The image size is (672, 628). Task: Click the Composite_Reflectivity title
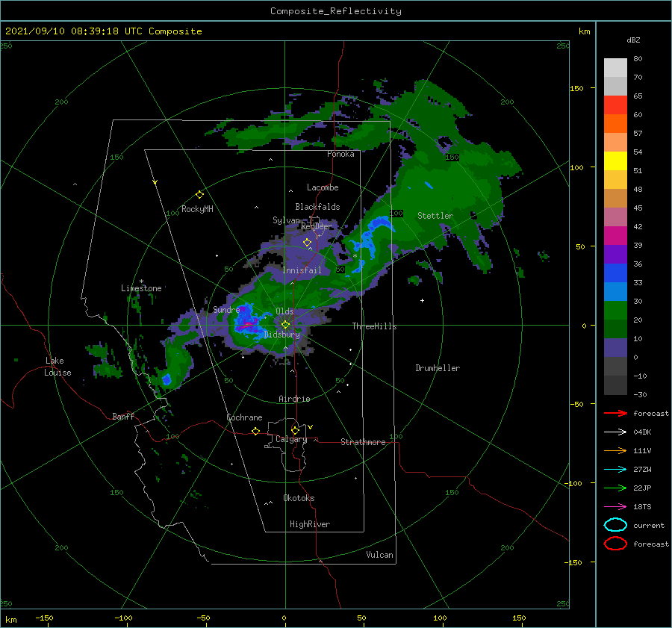(336, 11)
